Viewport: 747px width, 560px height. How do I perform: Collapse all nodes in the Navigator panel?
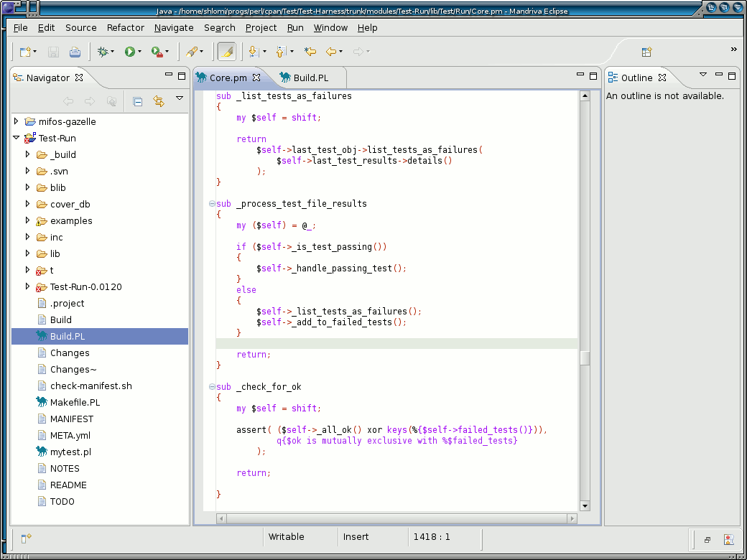coord(137,101)
